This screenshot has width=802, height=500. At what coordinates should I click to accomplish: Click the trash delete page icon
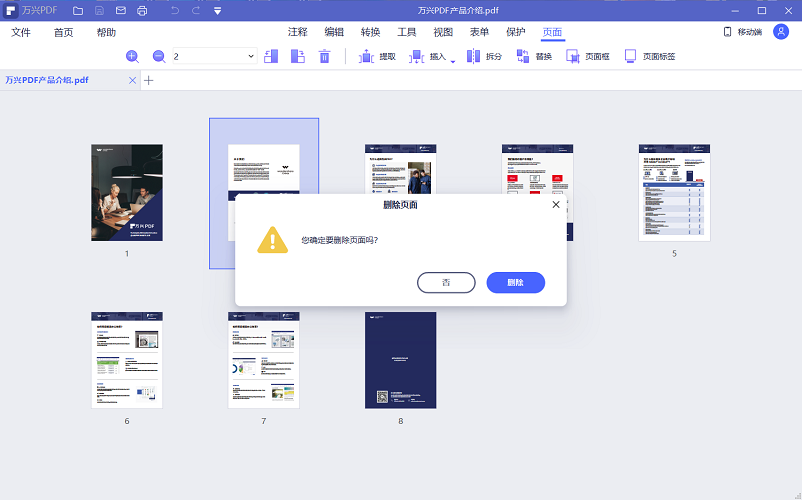pyautogui.click(x=324, y=56)
